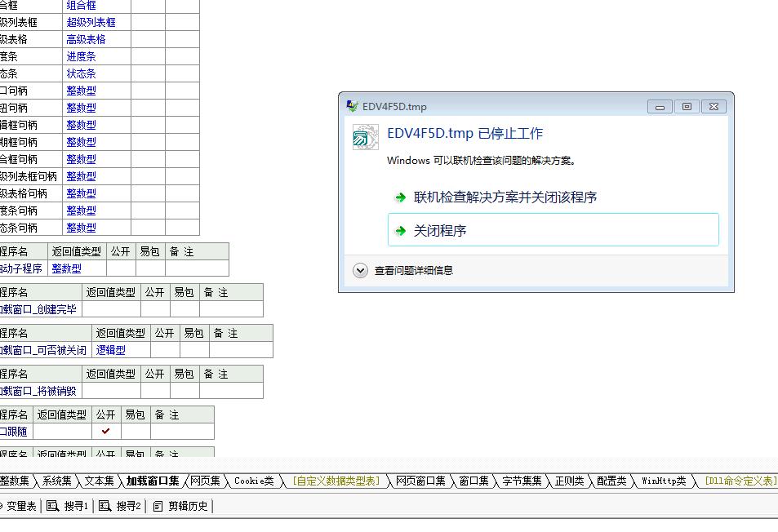Switch to the 网页集 tab
778x532 pixels.
click(205, 481)
